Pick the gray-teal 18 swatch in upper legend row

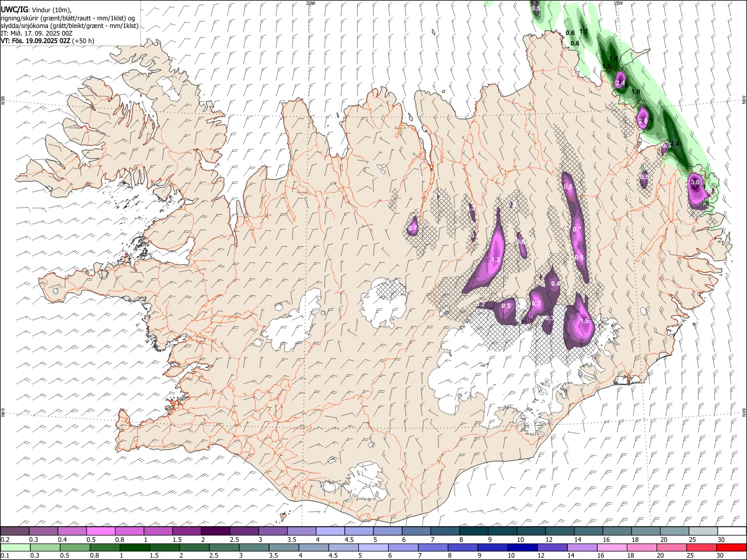[646, 531]
